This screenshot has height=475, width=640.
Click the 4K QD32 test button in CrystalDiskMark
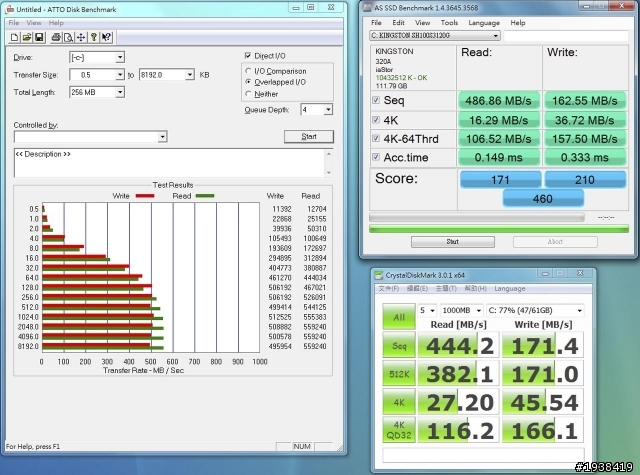point(399,430)
